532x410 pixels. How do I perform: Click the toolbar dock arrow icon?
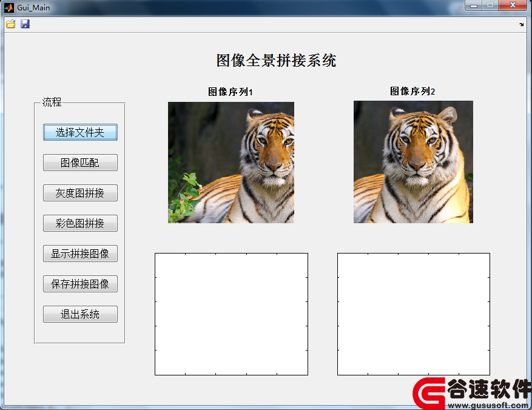(522, 24)
